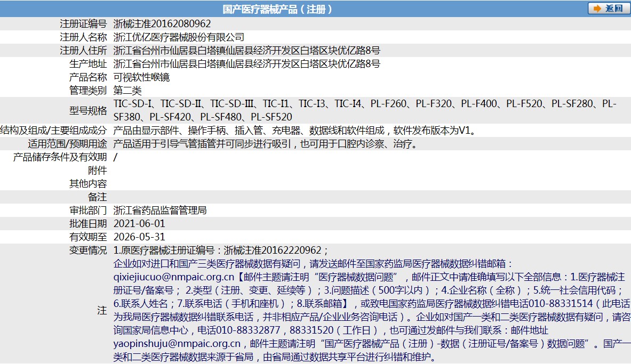
Task: Click the 审批部门 label
Action: click(x=88, y=210)
